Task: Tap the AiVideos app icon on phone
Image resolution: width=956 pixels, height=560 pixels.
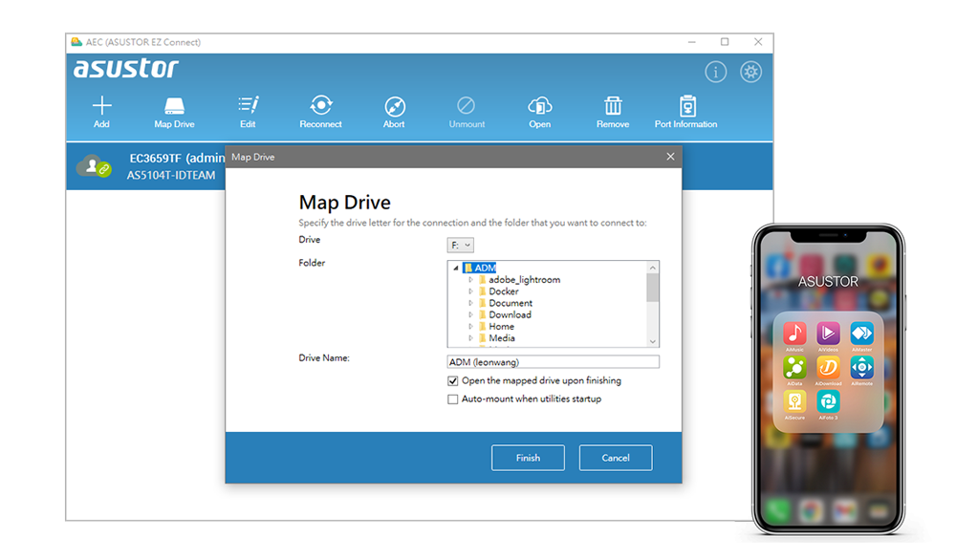Action: tap(828, 334)
